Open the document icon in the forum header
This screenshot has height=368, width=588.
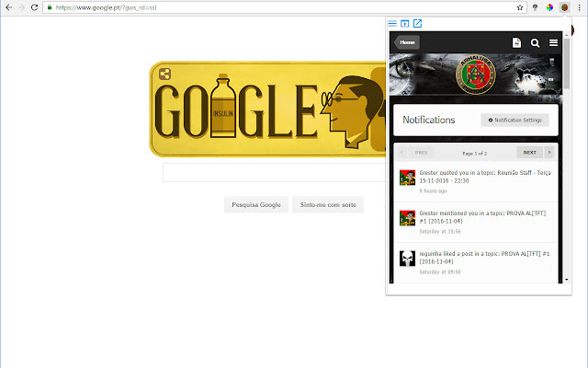pos(516,43)
